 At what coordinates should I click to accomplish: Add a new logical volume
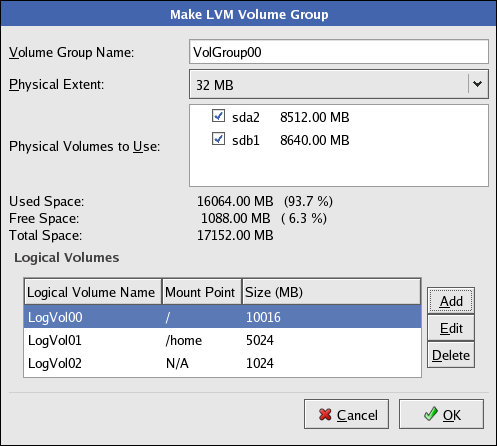click(x=451, y=301)
